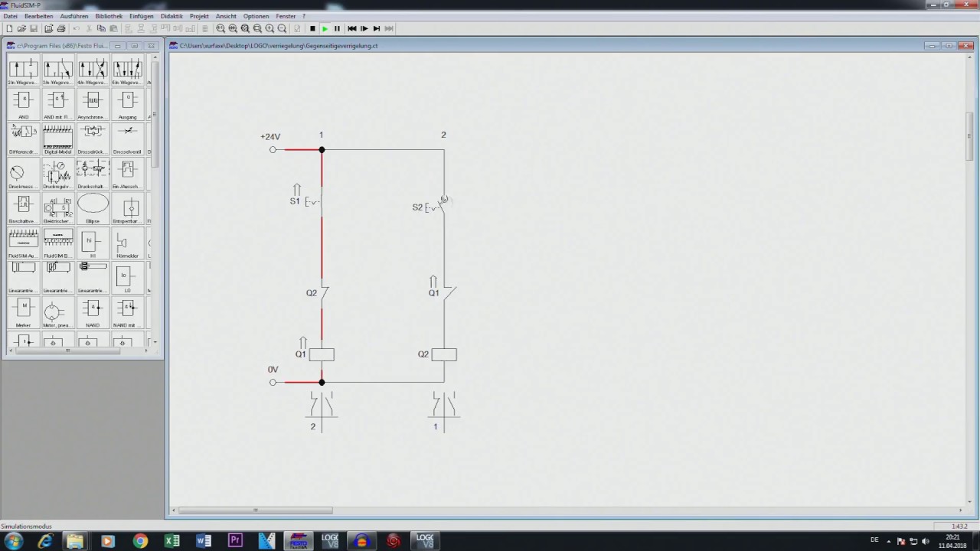Start the simulation with the green Play button
The height and width of the screenshot is (551, 980).
[x=325, y=28]
